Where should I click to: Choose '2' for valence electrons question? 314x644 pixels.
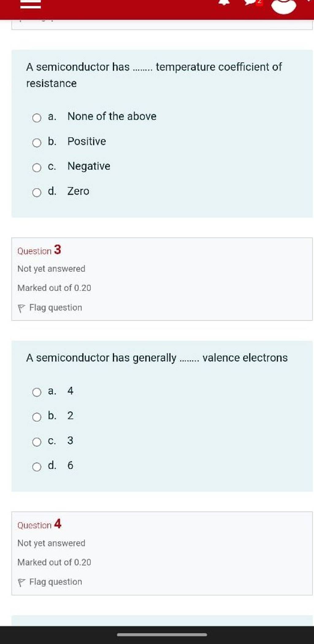point(37,416)
